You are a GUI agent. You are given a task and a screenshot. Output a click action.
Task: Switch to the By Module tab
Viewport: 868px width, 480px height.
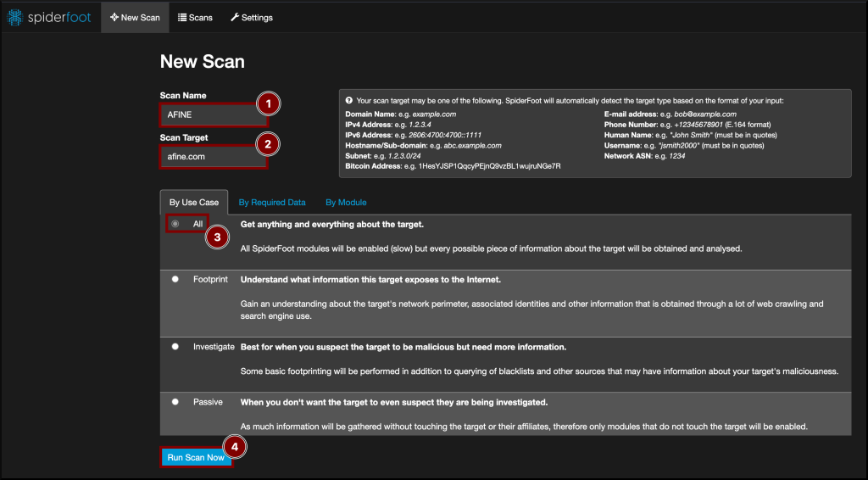click(346, 203)
